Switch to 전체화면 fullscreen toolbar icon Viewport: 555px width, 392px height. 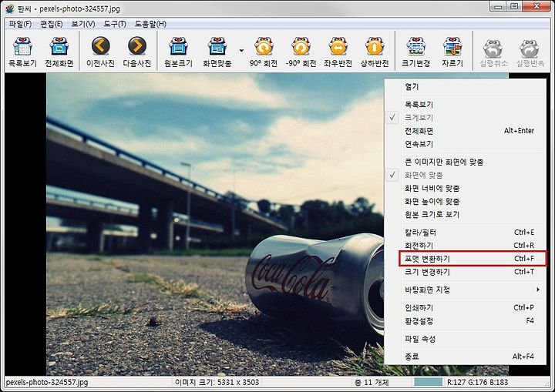click(x=59, y=52)
